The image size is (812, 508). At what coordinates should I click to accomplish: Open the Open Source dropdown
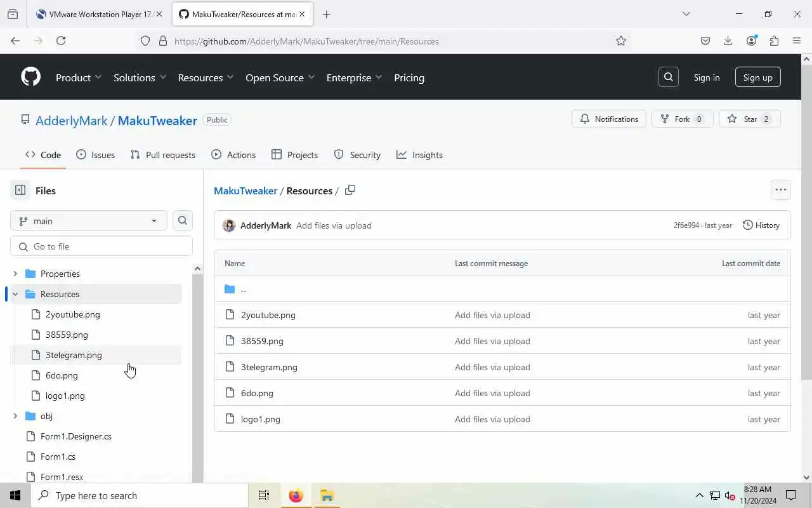(x=280, y=77)
